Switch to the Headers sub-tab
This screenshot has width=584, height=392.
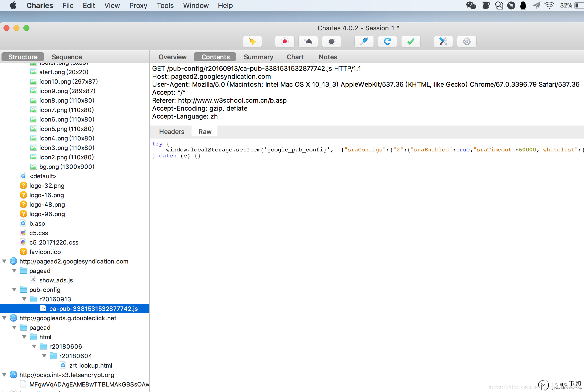[x=172, y=132]
